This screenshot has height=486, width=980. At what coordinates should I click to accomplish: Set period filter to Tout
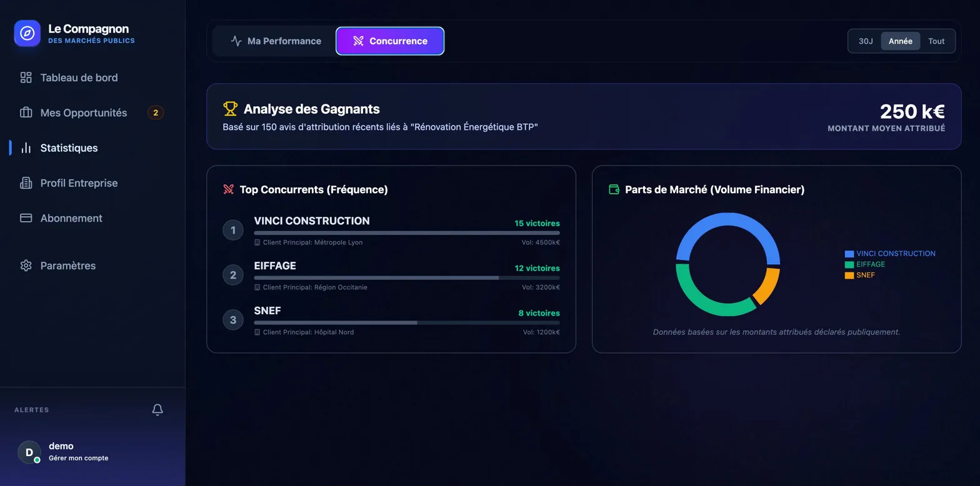(936, 41)
